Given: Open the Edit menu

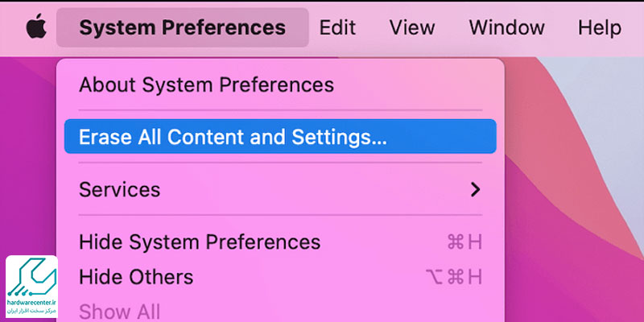Looking at the screenshot, I should click(337, 27).
